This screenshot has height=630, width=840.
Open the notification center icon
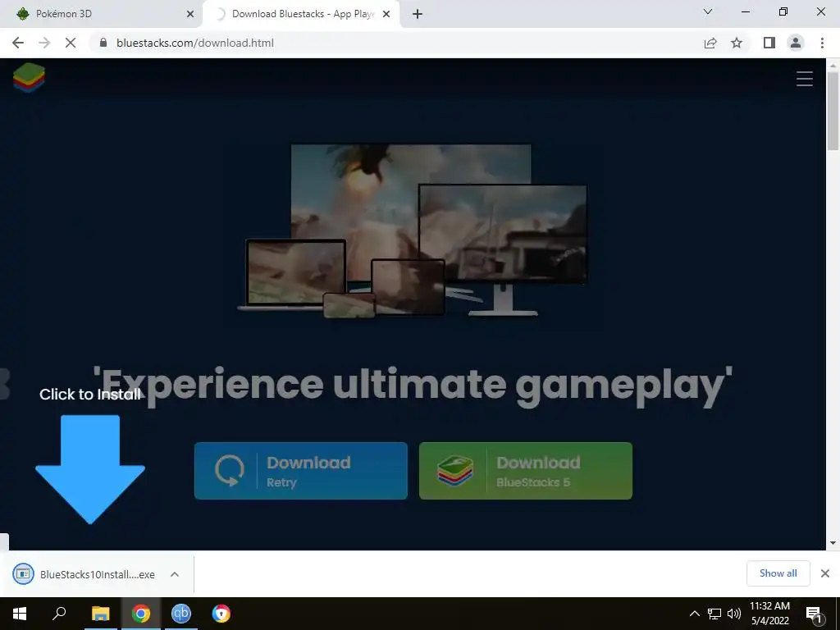point(815,614)
